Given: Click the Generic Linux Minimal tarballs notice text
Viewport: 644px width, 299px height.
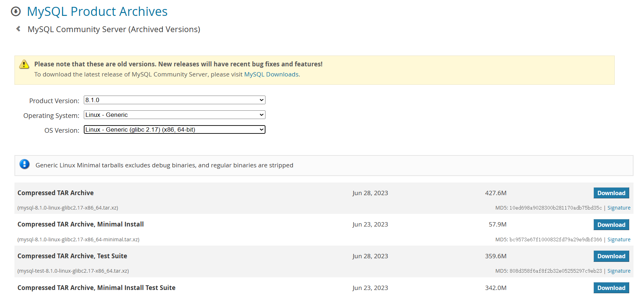Looking at the screenshot, I should (x=164, y=165).
